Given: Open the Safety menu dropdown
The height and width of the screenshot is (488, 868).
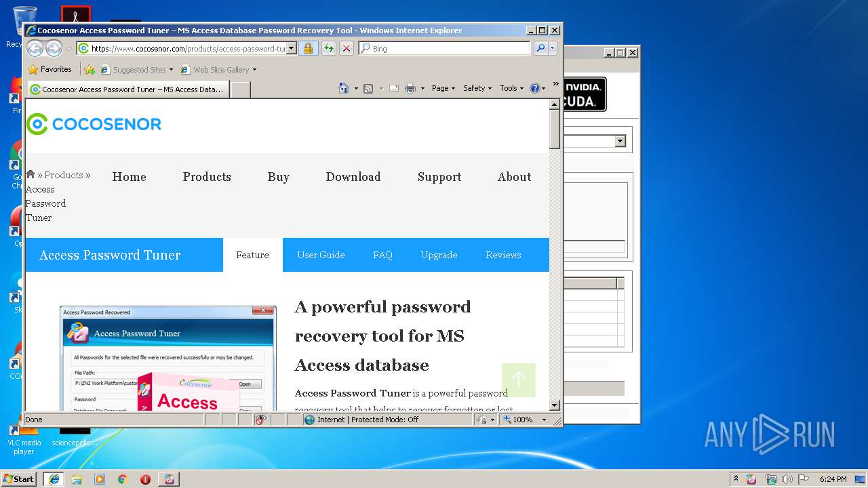Looking at the screenshot, I should pyautogui.click(x=477, y=88).
